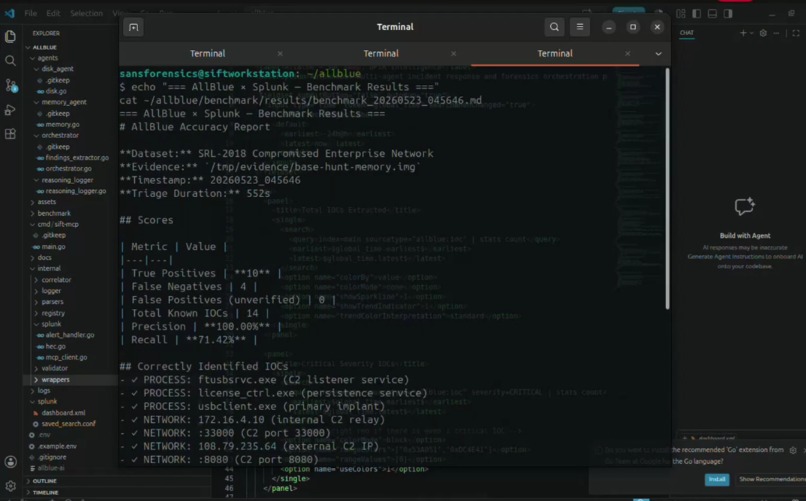Close the first Terminal tab

tap(280, 53)
